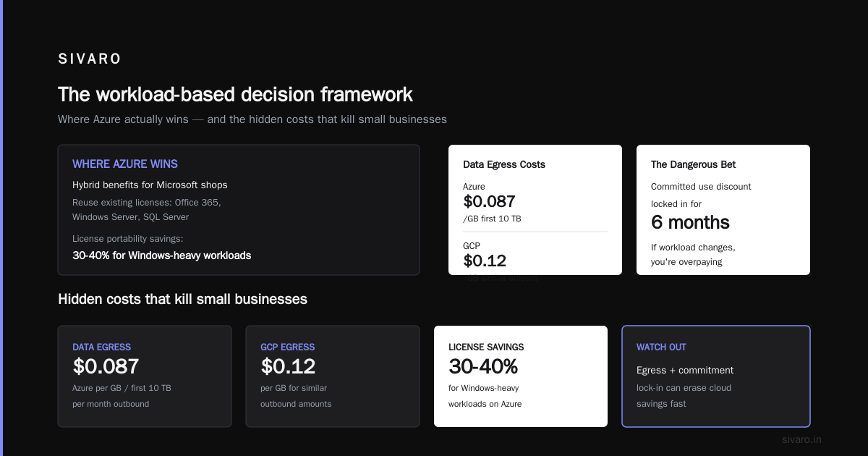Click "/GB first 10 TB" note
This screenshot has width=868, height=456.
(492, 219)
